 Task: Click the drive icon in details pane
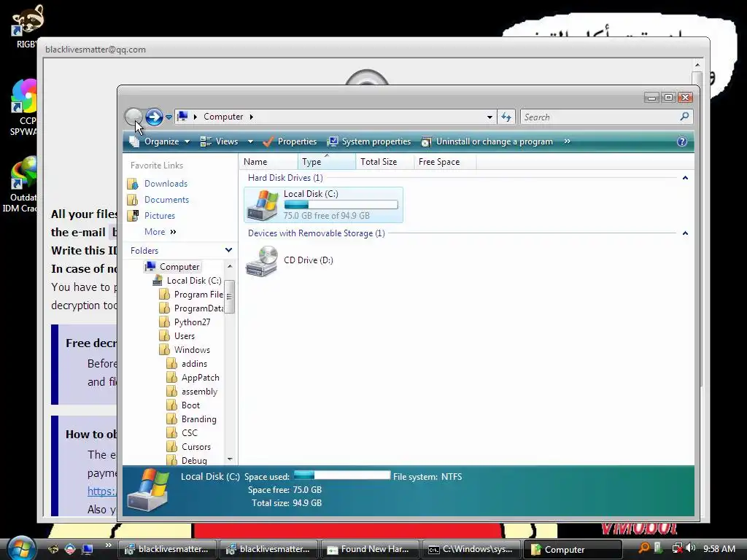[x=149, y=490]
